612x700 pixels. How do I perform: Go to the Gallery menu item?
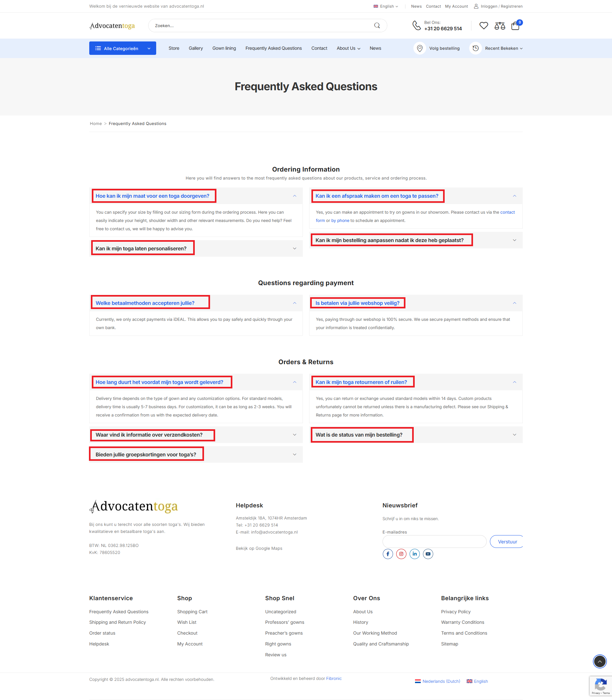[196, 48]
